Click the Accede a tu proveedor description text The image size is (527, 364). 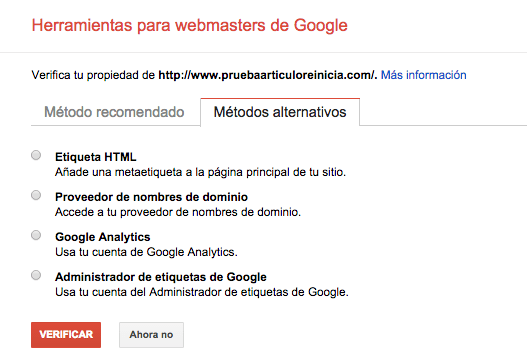pos(178,212)
